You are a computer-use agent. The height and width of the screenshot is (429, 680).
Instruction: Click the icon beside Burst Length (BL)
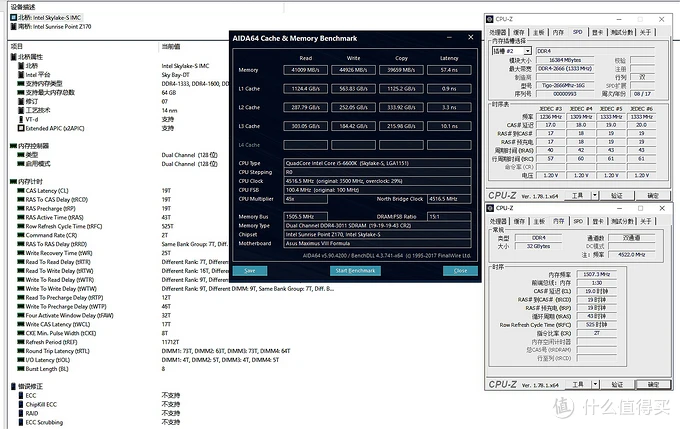[x=21, y=369]
